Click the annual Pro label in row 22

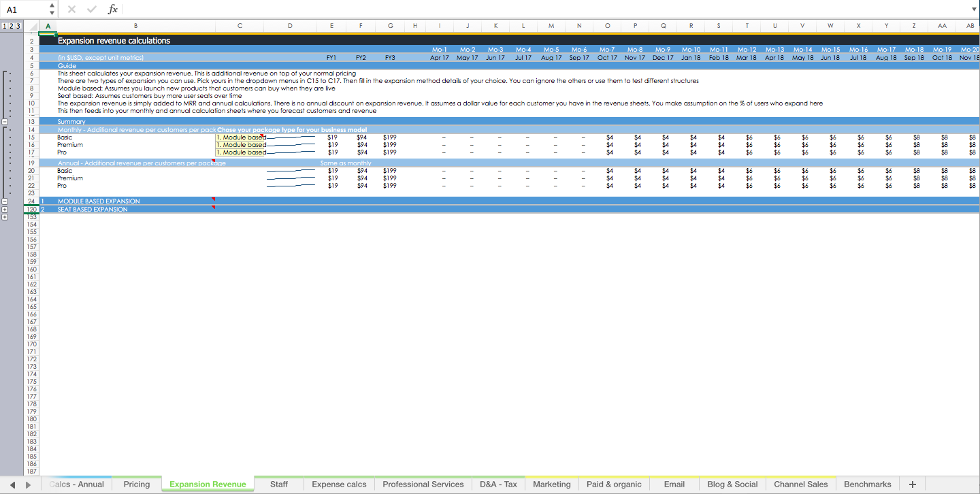coord(62,186)
